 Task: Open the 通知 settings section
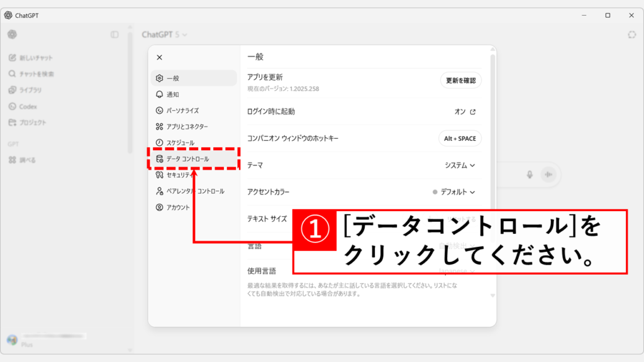click(172, 94)
